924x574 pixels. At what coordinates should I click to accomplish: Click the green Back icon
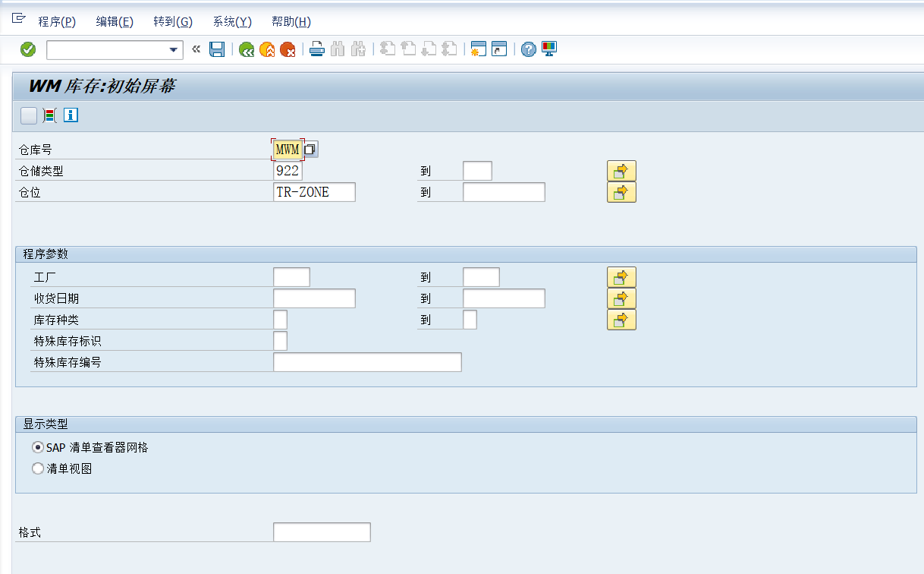247,50
